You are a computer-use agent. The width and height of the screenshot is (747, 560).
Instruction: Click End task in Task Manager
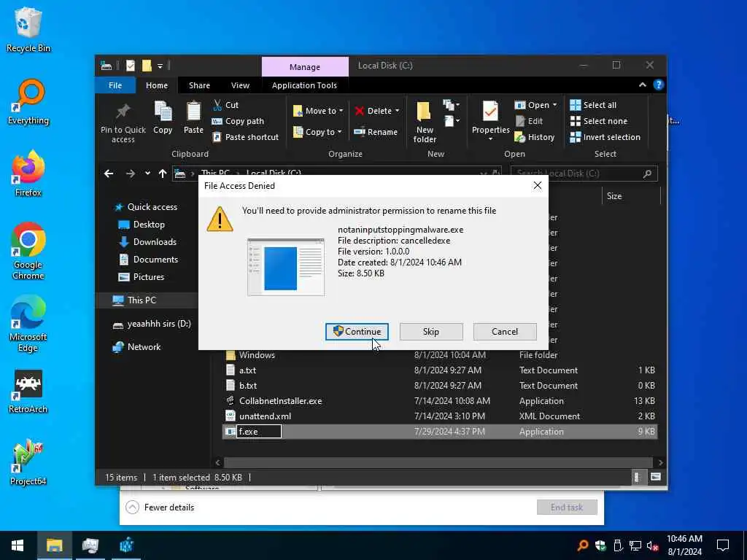(567, 507)
